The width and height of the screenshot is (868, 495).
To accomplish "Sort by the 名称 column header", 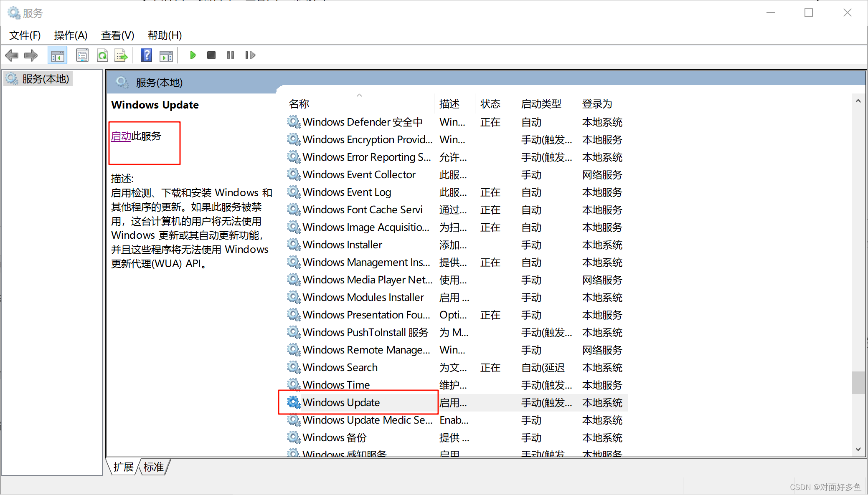I will point(299,104).
